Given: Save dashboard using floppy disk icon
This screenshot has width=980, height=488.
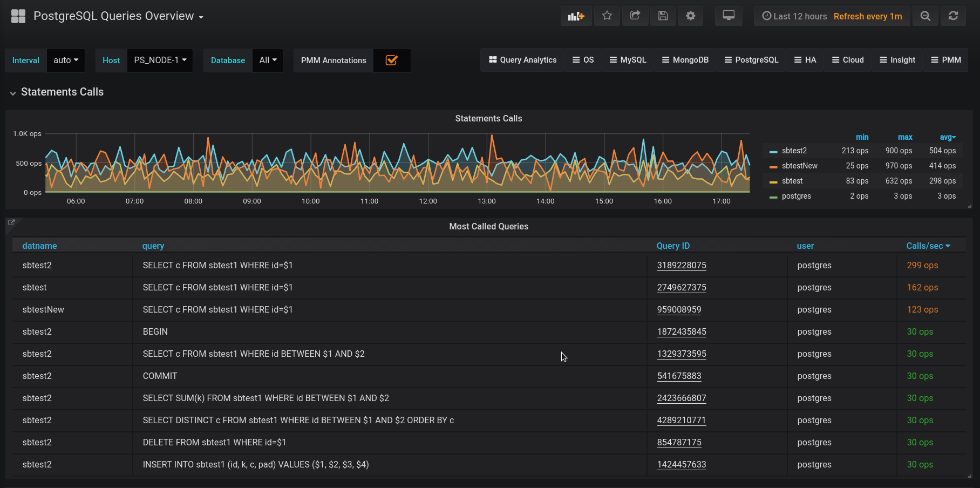Looking at the screenshot, I should (x=663, y=16).
